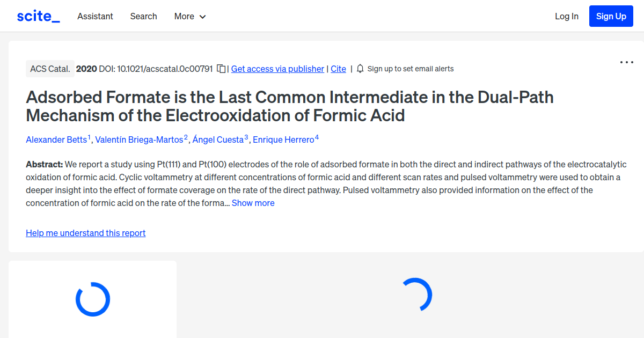Screen dimensions: 644x338
Task: Click author Ángel Cuesta
Action: tap(218, 139)
